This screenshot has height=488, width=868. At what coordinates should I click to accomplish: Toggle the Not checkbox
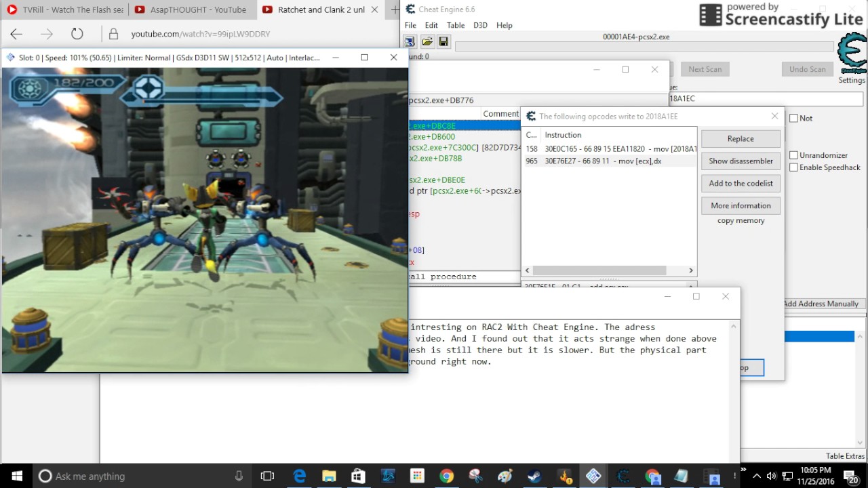point(793,118)
